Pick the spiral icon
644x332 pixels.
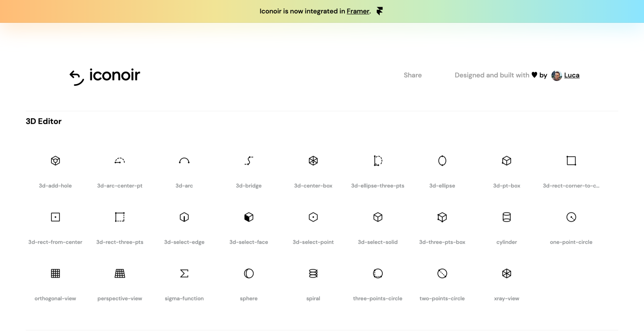(313, 273)
